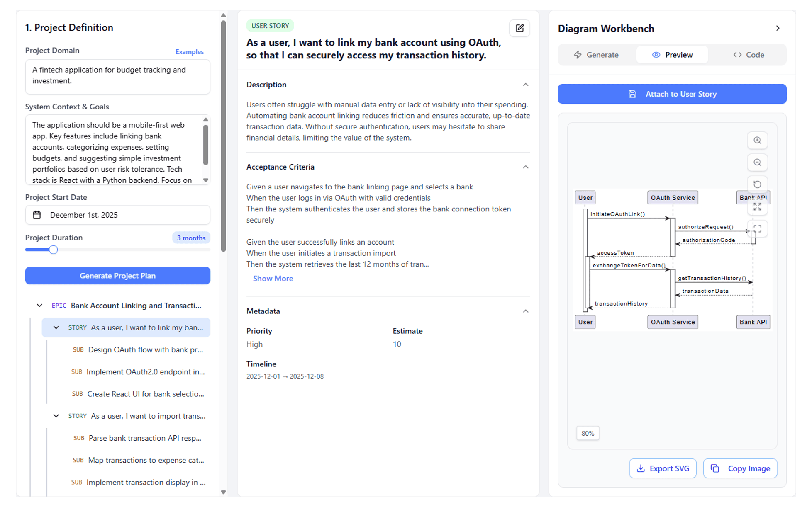Switch to the Code tab
The image size is (812, 507).
click(748, 55)
